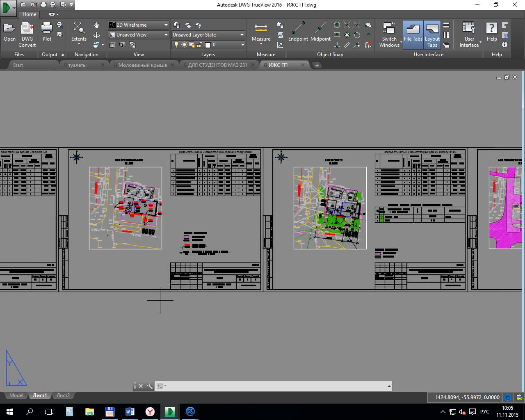The width and height of the screenshot is (525, 420).
Task: Open Plot Preview icon in Output panel
Action: 60,34
